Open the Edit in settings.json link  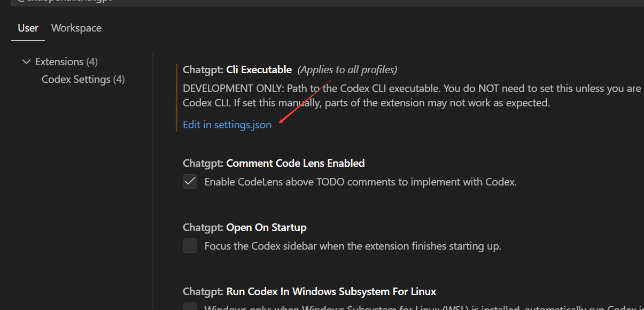tap(227, 125)
